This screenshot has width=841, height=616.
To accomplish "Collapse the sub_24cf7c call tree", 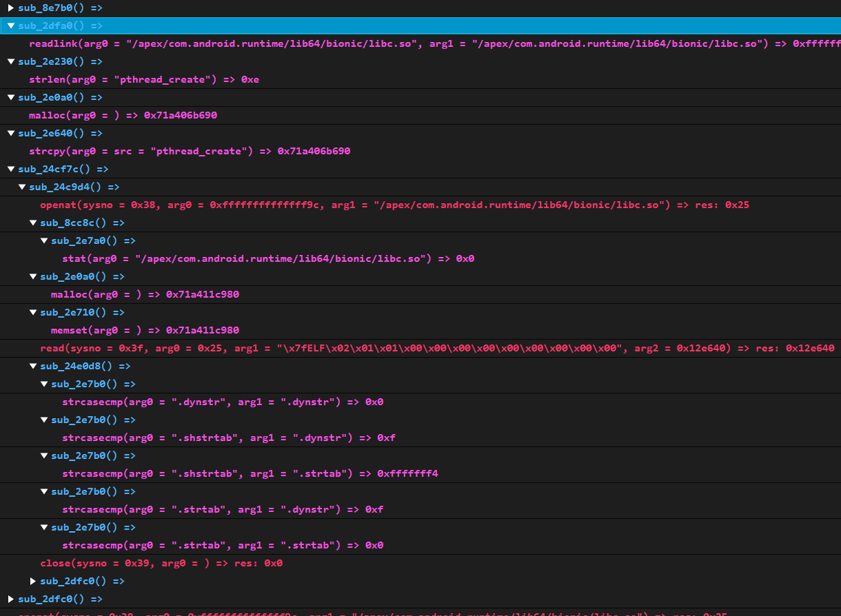I will [x=11, y=169].
